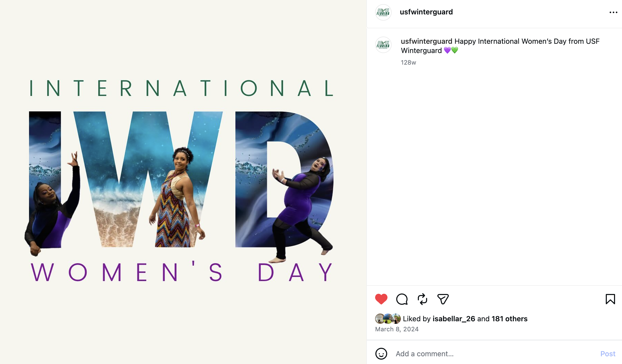Open comments with the speech bubble icon
Screen dimensions: 622x364
click(402, 299)
